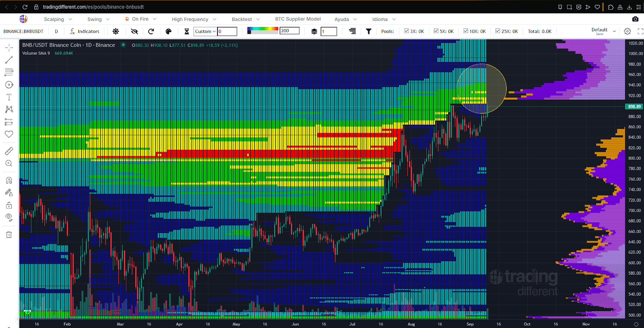Open the horizontal lines tool in sidebar
The width and height of the screenshot is (644, 328).
pos(9,72)
